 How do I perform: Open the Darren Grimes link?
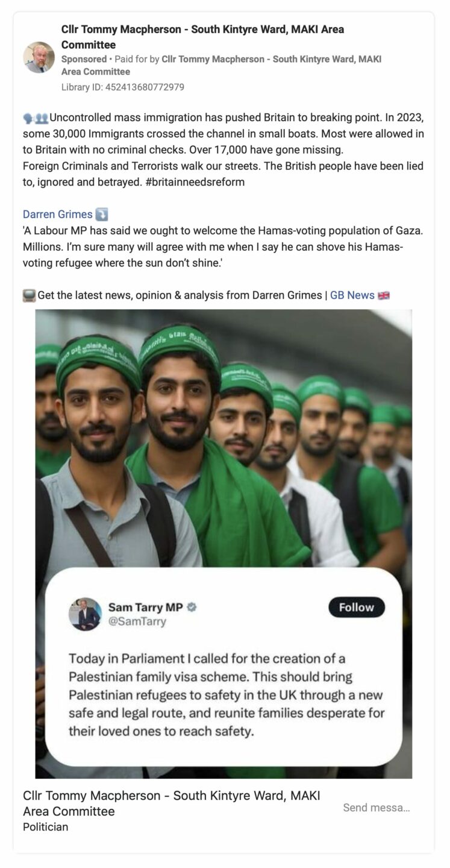(x=57, y=214)
